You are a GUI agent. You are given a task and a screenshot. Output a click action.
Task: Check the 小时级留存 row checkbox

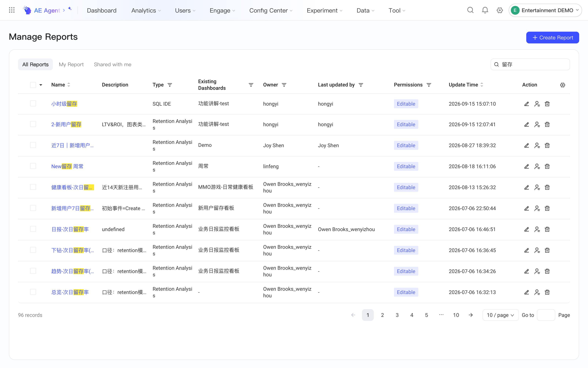[x=33, y=104]
